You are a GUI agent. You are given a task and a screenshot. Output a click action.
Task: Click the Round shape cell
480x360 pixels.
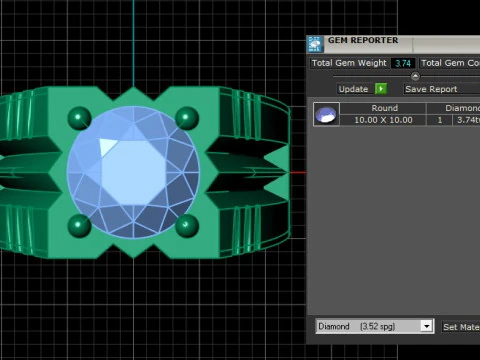[x=383, y=108]
